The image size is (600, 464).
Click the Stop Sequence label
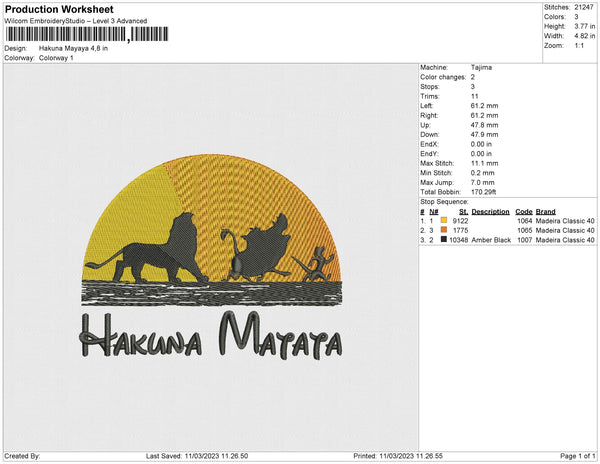444,202
